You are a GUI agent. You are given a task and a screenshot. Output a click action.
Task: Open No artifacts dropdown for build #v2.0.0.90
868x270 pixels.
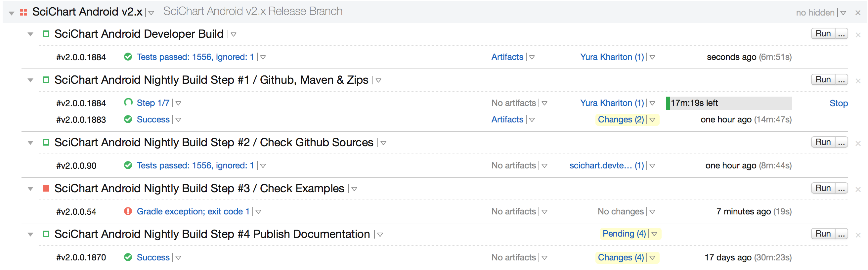click(544, 166)
